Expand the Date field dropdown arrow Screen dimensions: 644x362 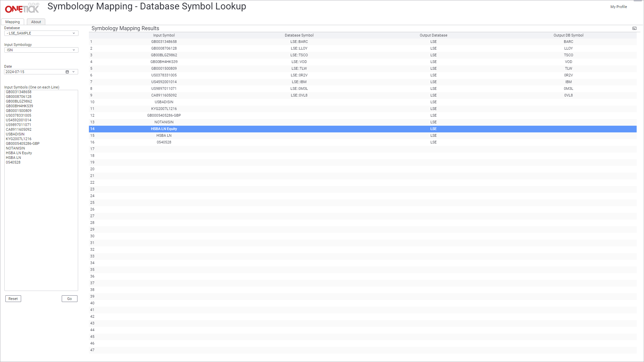[73, 72]
